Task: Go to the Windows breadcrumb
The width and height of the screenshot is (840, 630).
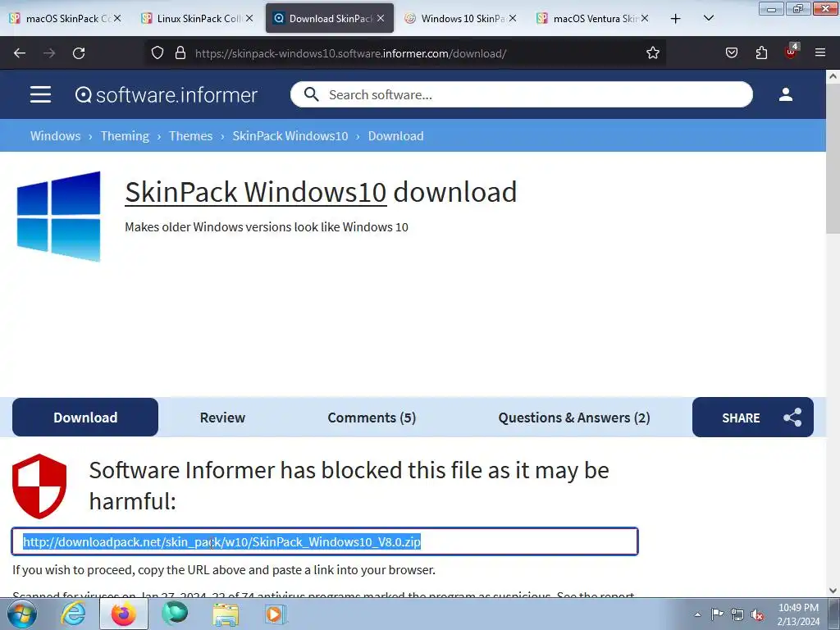Action: click(55, 136)
